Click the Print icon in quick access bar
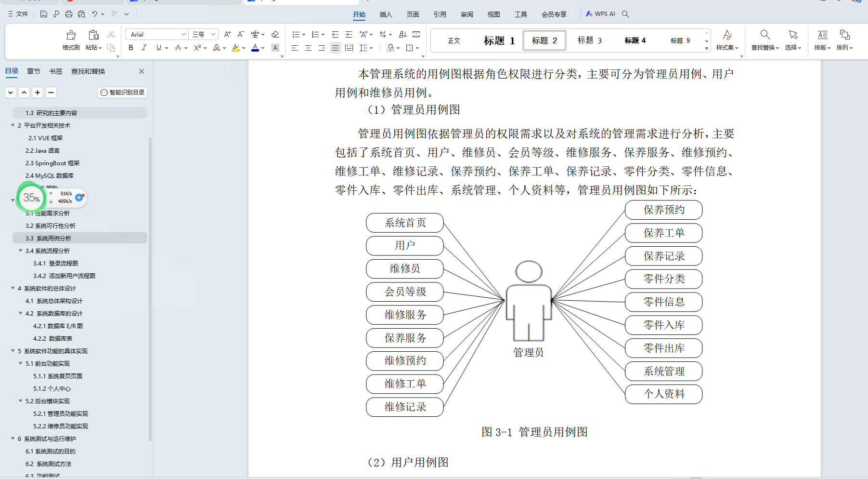 (69, 14)
